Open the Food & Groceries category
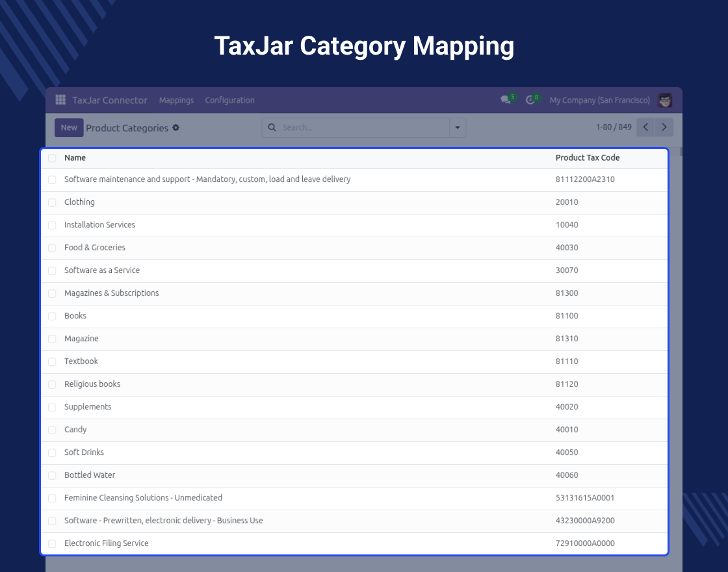 354,248
